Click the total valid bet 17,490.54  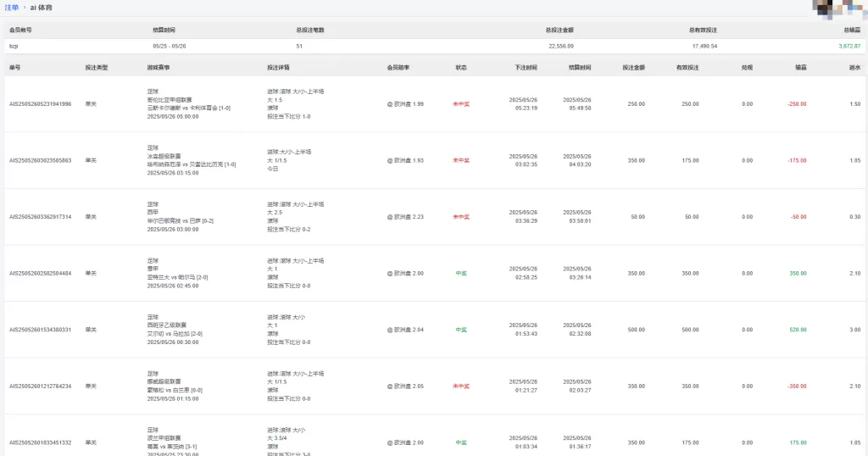pos(704,47)
